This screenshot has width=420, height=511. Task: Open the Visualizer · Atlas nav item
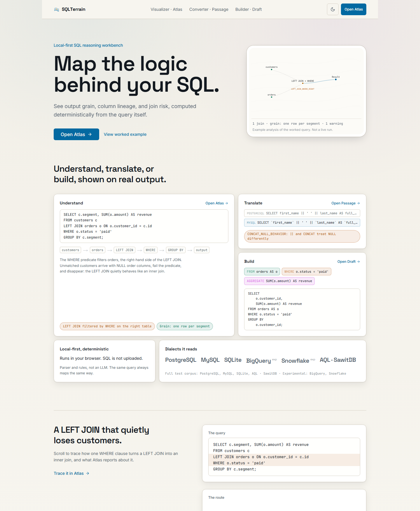(166, 9)
